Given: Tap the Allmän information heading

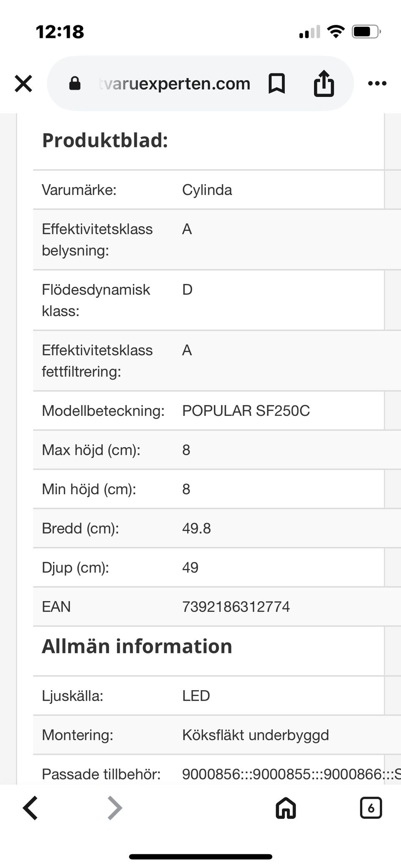Looking at the screenshot, I should pyautogui.click(x=137, y=646).
